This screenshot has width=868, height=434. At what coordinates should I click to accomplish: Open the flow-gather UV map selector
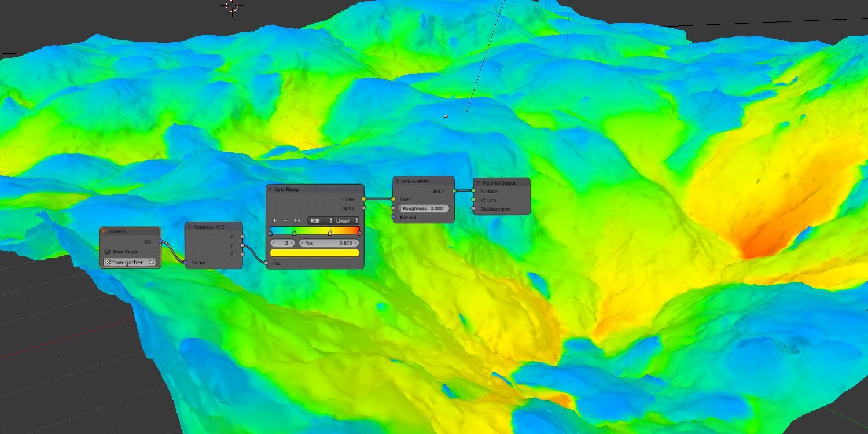[x=130, y=262]
